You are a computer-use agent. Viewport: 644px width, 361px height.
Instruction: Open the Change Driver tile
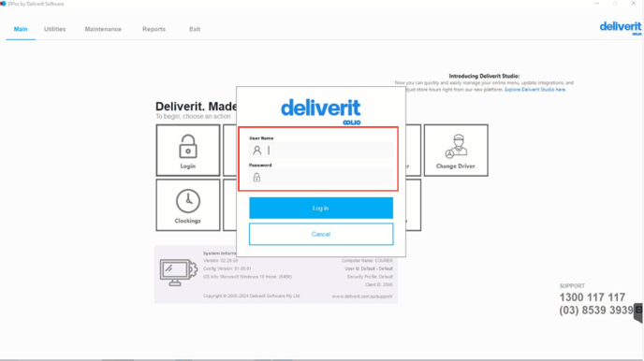click(456, 151)
